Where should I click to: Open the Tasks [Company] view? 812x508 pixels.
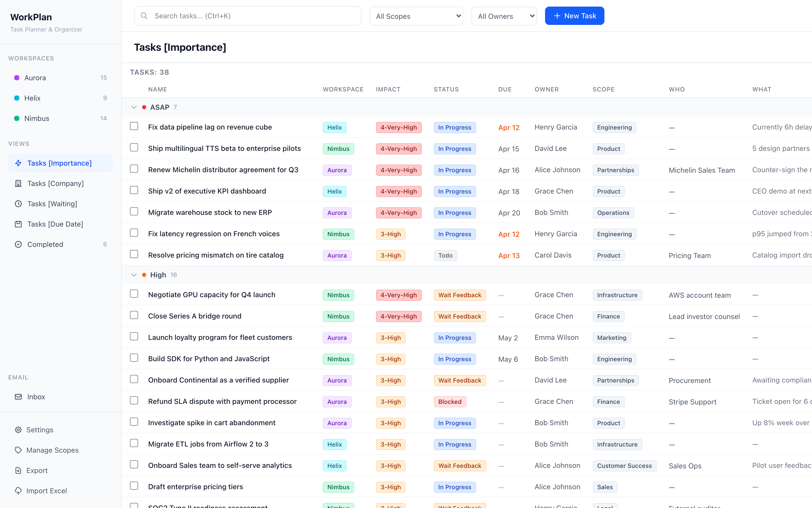(60, 183)
